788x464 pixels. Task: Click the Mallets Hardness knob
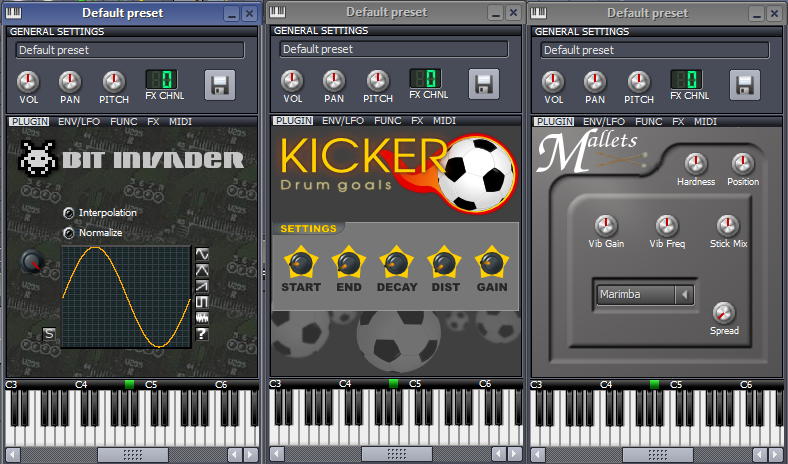[696, 164]
